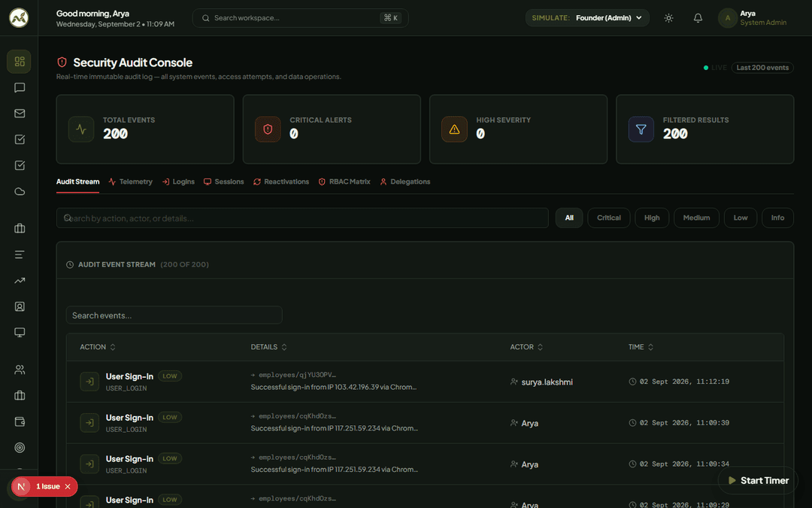Image resolution: width=812 pixels, height=508 pixels.
Task: Open the mail envelope icon in sidebar
Action: [x=19, y=114]
